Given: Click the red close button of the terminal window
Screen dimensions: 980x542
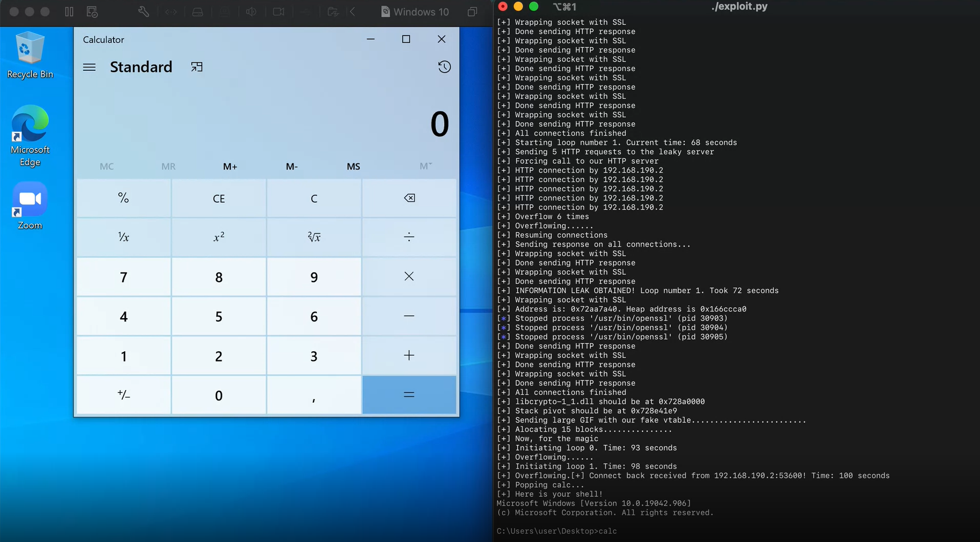Looking at the screenshot, I should [x=503, y=6].
